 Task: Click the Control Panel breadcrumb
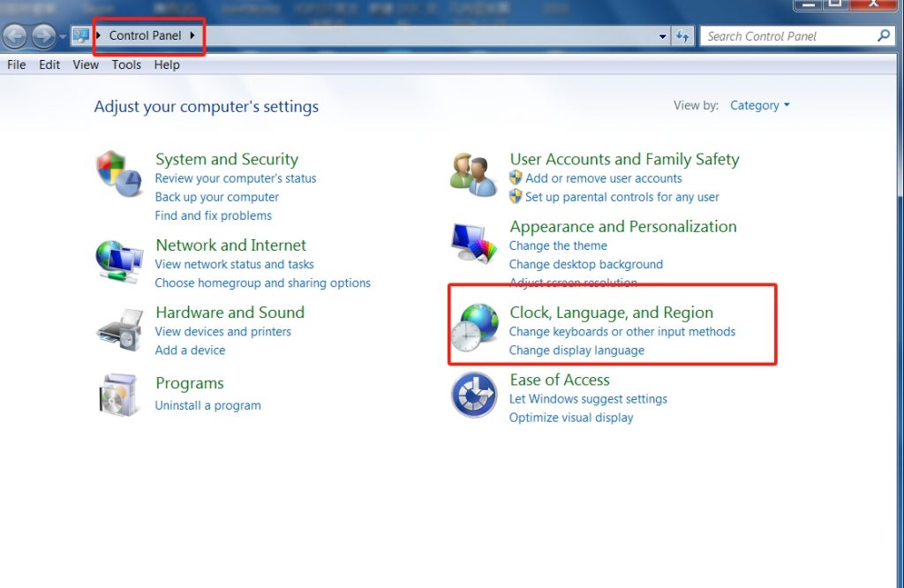point(146,35)
